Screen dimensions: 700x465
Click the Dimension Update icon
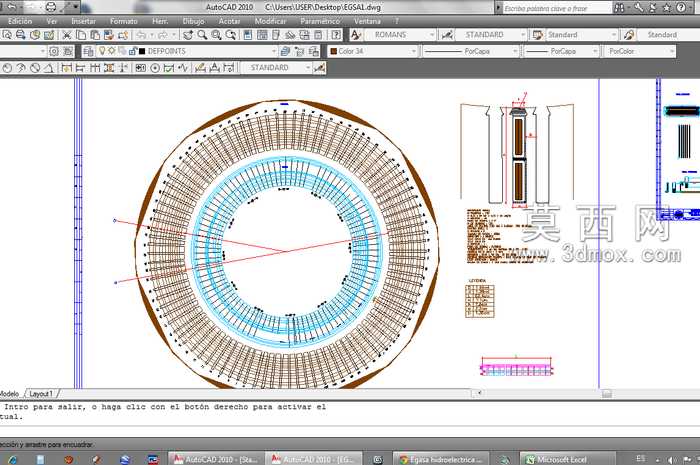[229, 68]
